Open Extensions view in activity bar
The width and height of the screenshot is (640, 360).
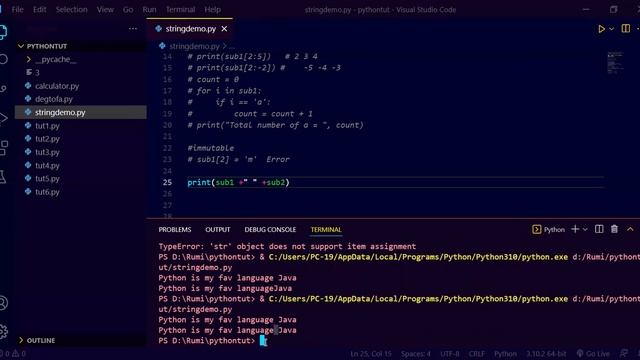click(x=3, y=147)
